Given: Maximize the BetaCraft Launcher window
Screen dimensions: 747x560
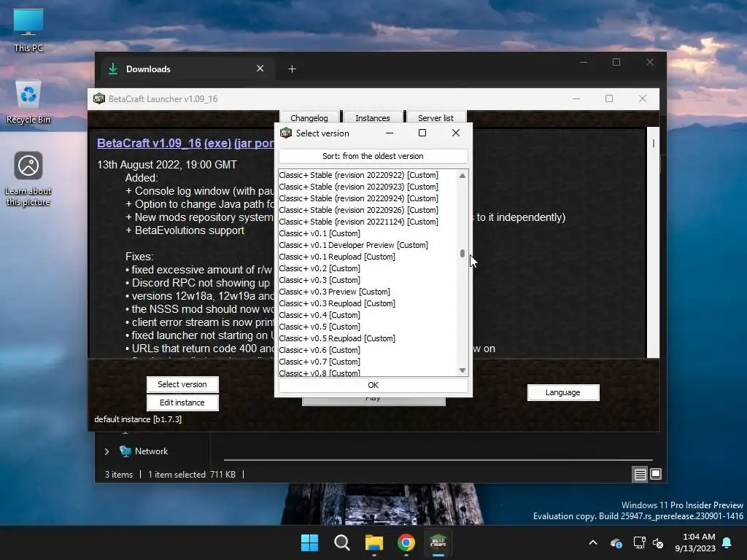Looking at the screenshot, I should click(609, 98).
